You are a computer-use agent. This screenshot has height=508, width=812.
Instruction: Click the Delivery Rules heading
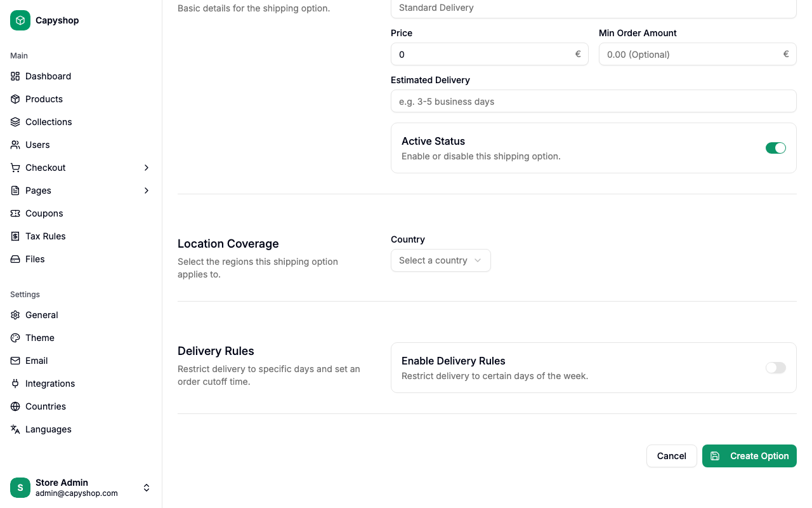pyautogui.click(x=216, y=351)
